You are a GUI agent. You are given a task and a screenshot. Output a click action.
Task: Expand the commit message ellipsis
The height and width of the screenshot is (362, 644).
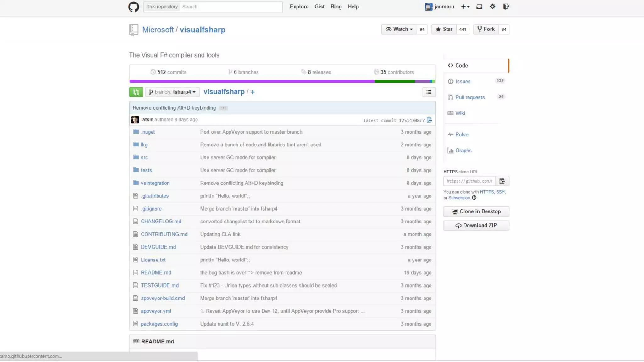(223, 108)
